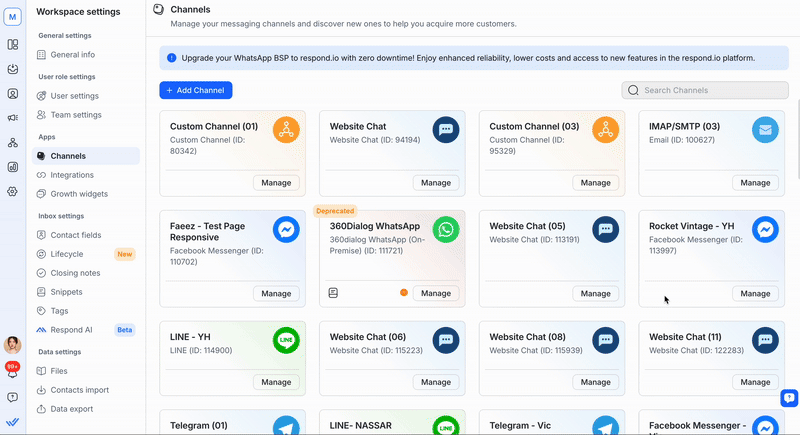Image resolution: width=800 pixels, height=435 pixels.
Task: Open the Contacts module in left rail
Action: click(x=12, y=93)
